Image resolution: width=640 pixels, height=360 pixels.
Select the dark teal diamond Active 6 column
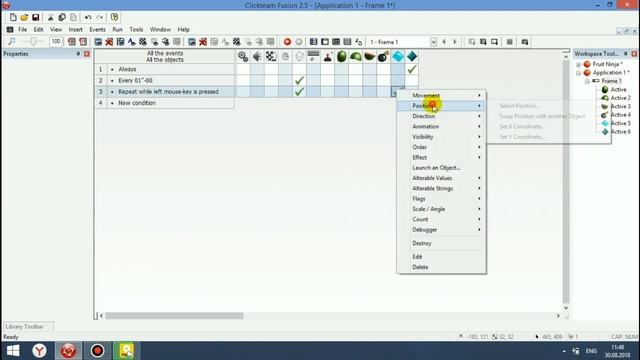click(x=412, y=57)
